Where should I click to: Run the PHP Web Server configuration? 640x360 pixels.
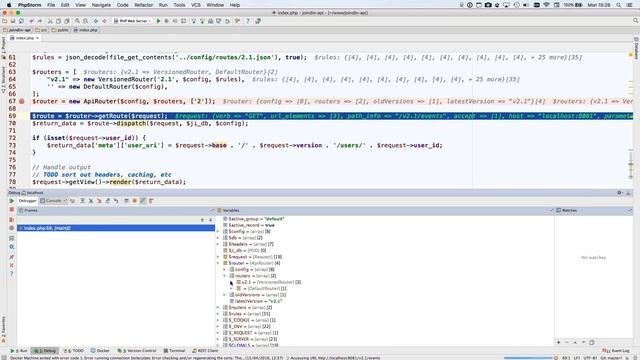[158, 21]
